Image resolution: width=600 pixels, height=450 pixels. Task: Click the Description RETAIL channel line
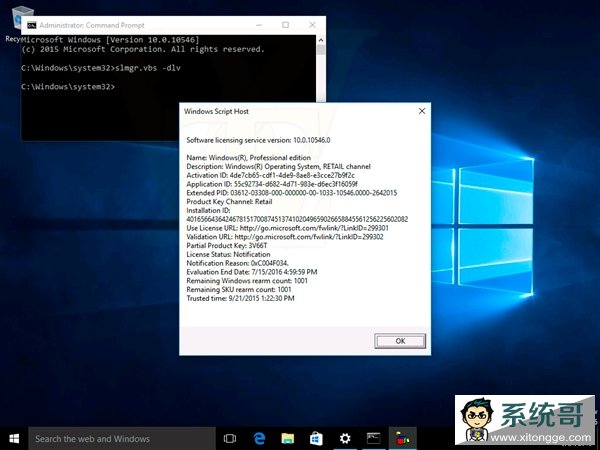[279, 166]
